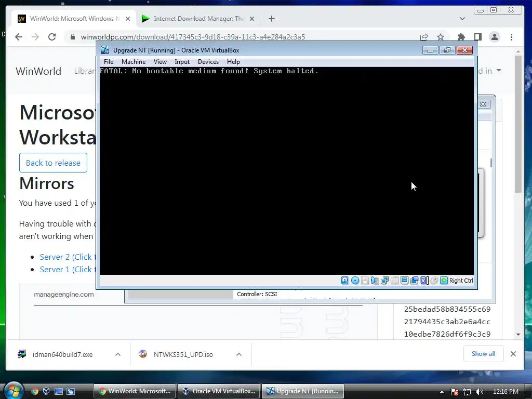Expand options for NTWKS351_UPD.iso download
532x399 pixels.
[239, 354]
